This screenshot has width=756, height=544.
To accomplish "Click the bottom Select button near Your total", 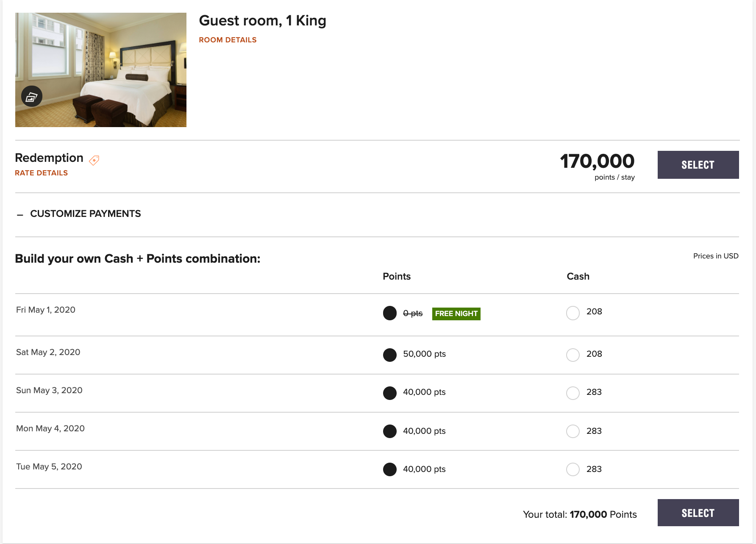I will 698,513.
